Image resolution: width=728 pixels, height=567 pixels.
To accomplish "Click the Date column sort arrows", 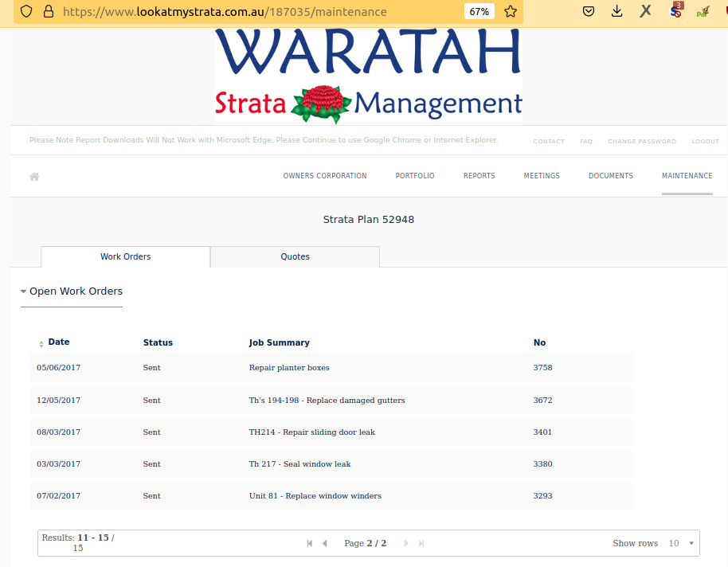I will (x=41, y=344).
